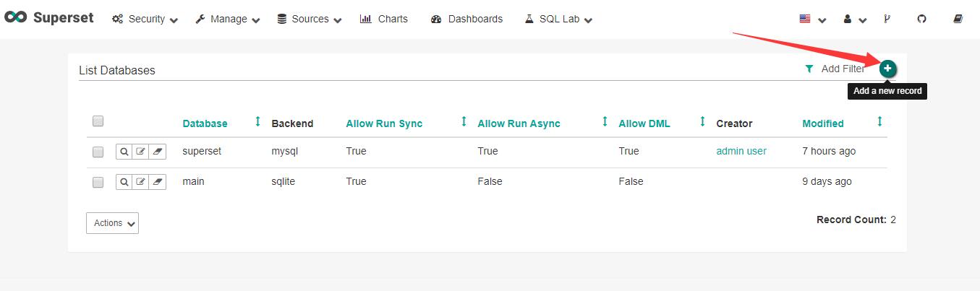Click the Superset logo
Screen dimensions: 980x291
tap(48, 18)
